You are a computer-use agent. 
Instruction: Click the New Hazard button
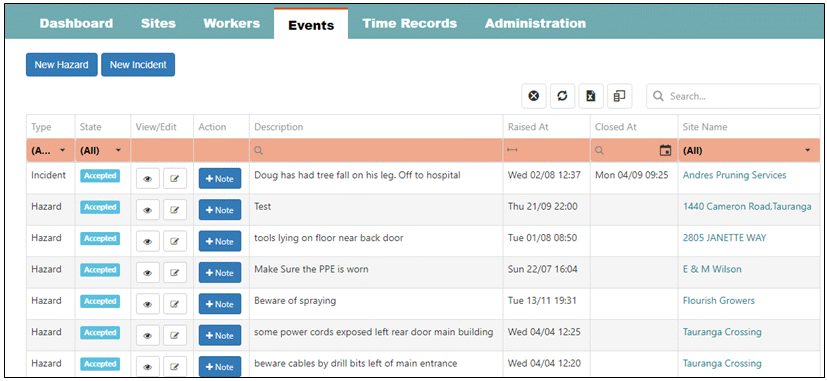62,65
